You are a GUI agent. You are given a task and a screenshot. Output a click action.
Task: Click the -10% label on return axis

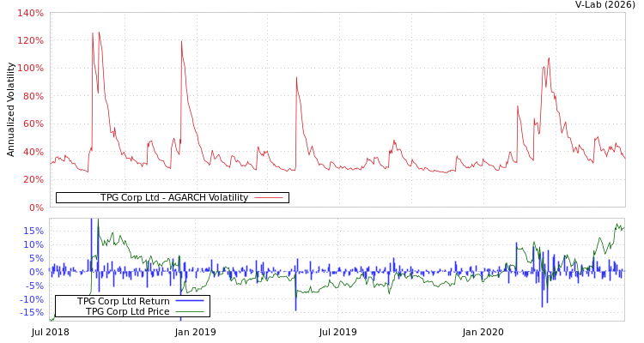(32, 299)
